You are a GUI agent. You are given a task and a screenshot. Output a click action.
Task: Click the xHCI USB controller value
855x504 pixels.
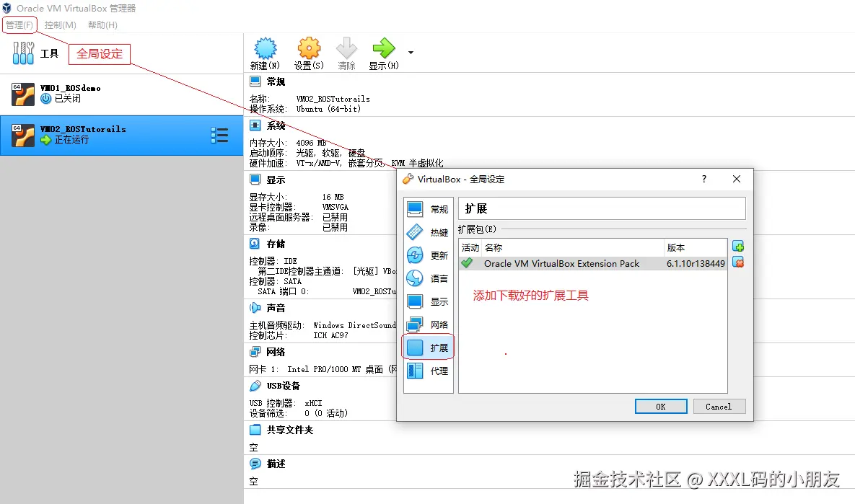(314, 403)
